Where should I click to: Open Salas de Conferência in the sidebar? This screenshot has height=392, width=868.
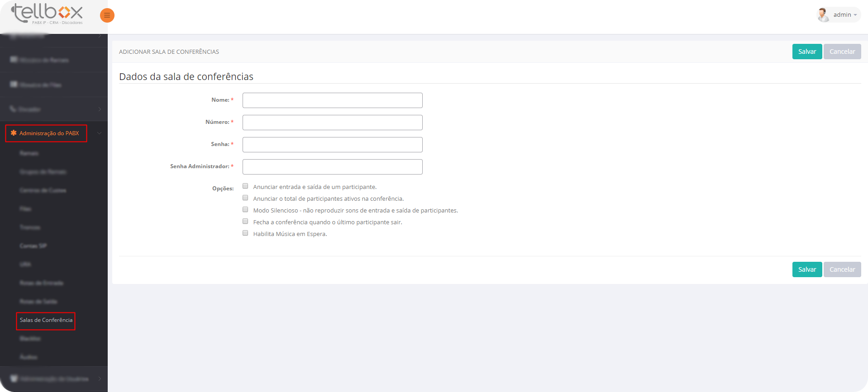pyautogui.click(x=46, y=320)
